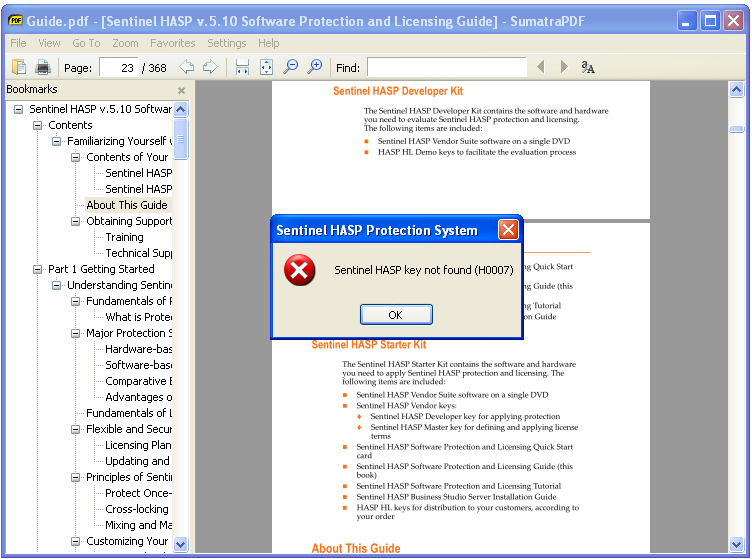This screenshot has height=559, width=752.
Task: Select the Mixing and Matching bookmark
Action: tap(139, 525)
